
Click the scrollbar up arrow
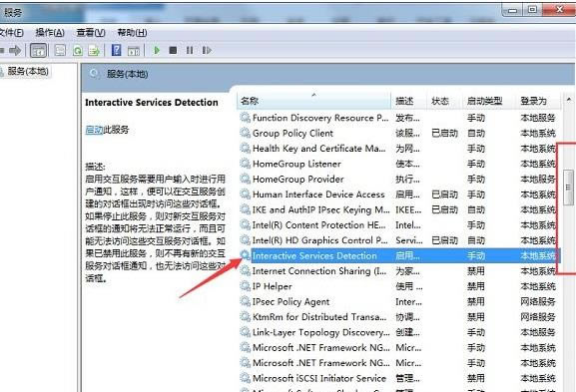pos(569,100)
